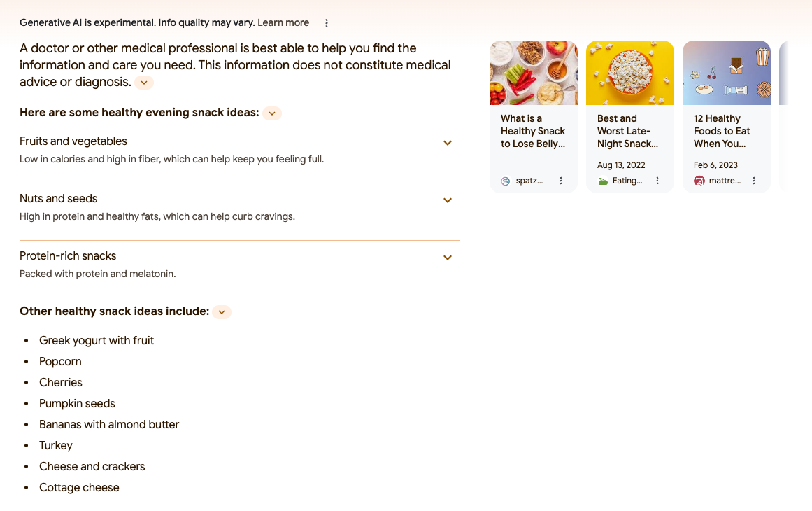Open three-dot menu on the spatz source card
This screenshot has width=812, height=511.
(x=561, y=181)
